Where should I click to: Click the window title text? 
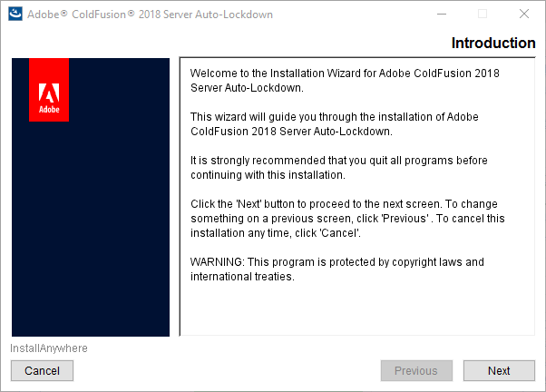(150, 15)
